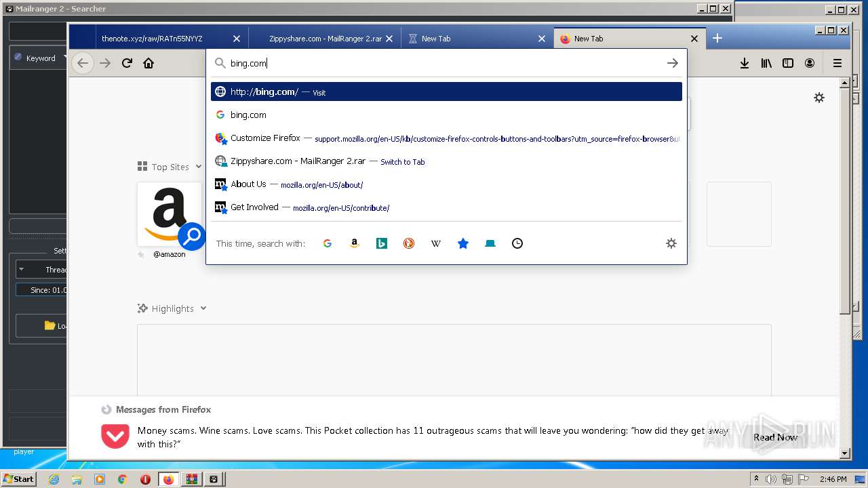Go back one page
Image resolution: width=868 pixels, height=488 pixels.
pyautogui.click(x=83, y=63)
